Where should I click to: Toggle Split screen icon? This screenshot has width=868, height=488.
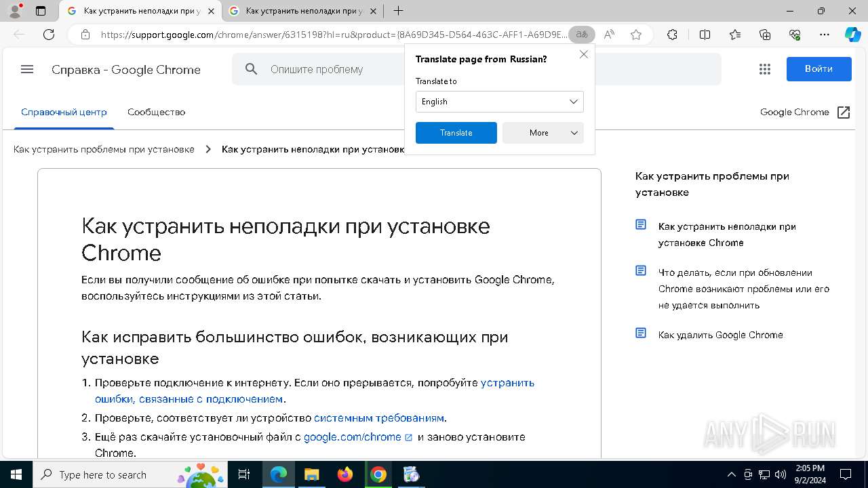click(705, 35)
